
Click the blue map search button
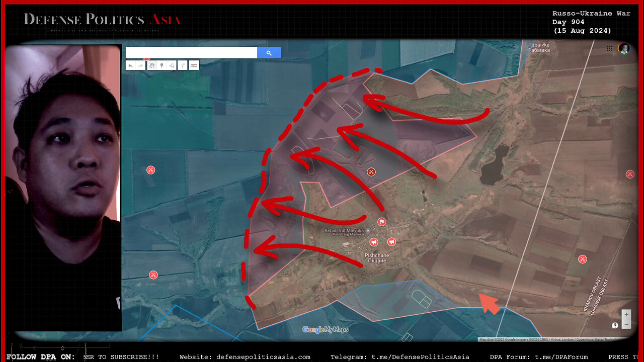click(269, 53)
